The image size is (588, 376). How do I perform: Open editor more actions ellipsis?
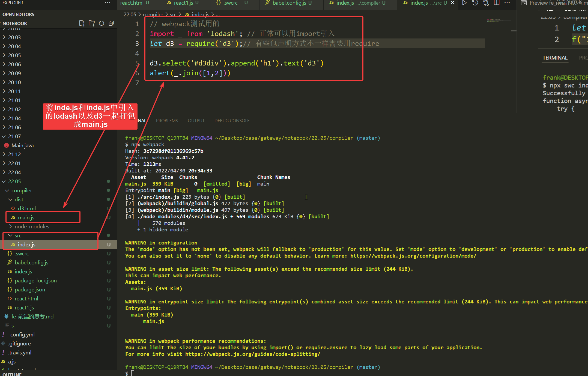coord(507,3)
